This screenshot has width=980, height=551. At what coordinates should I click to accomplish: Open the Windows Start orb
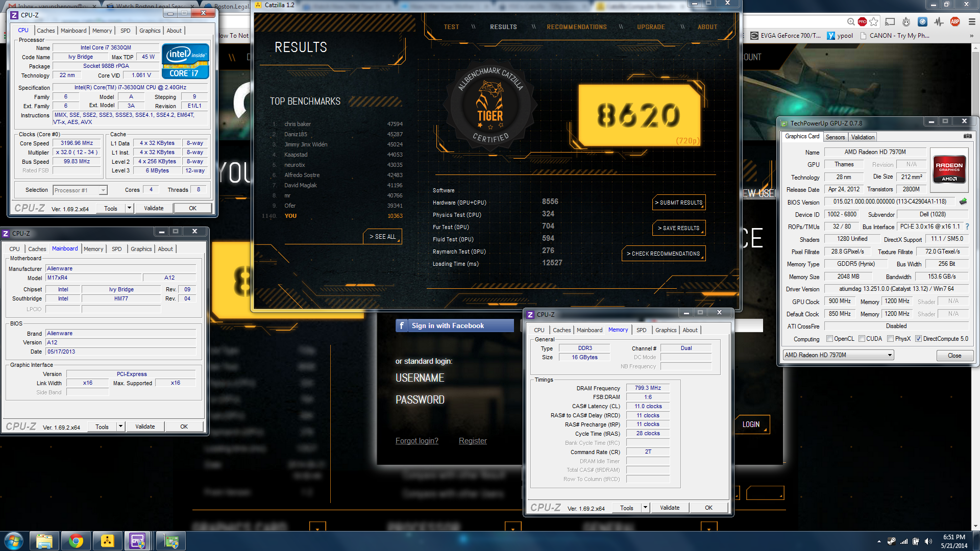tap(13, 541)
